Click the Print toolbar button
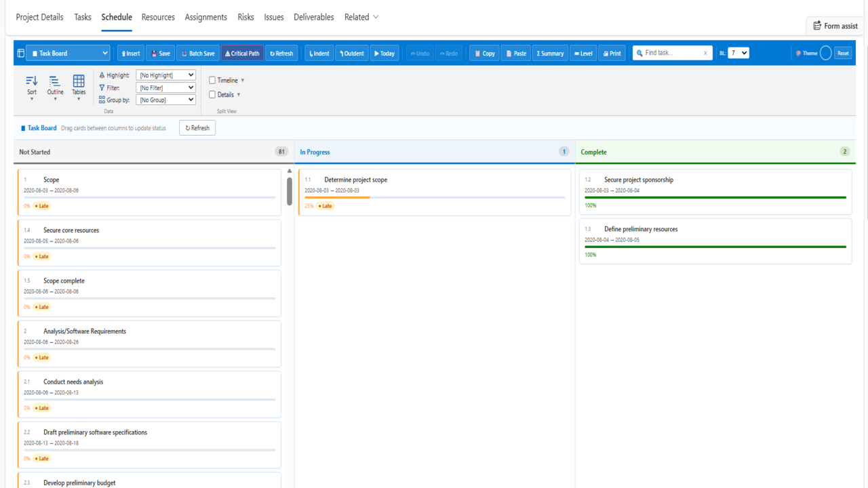This screenshot has width=868, height=488. tap(612, 53)
